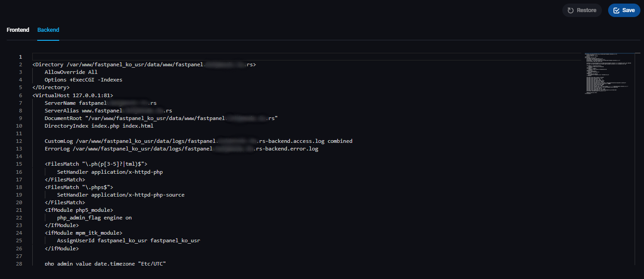The height and width of the screenshot is (279, 644).
Task: Click the circular arrow icon in Restore
Action: click(570, 10)
